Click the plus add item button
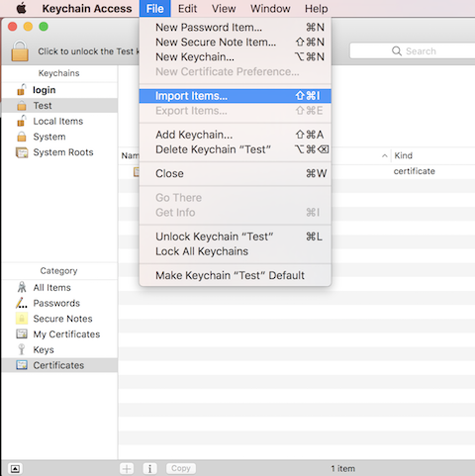The height and width of the screenshot is (476, 475). (x=127, y=468)
